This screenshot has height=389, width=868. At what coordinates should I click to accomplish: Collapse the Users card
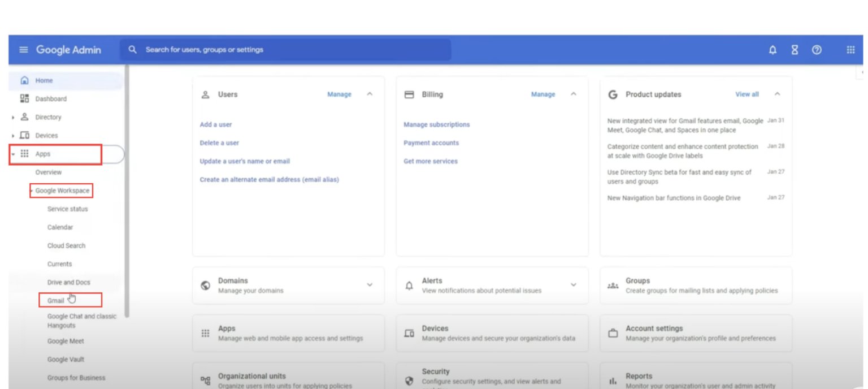370,94
